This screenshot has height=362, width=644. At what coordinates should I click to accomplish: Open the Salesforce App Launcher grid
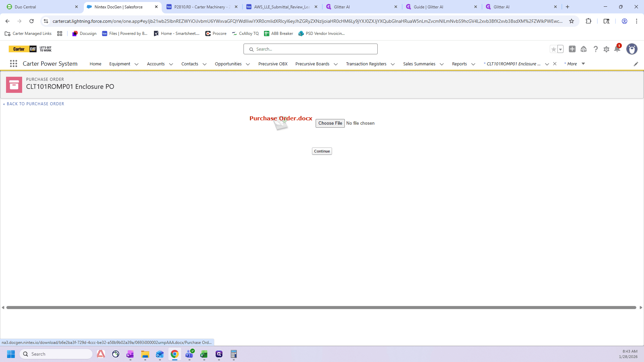[13, 64]
